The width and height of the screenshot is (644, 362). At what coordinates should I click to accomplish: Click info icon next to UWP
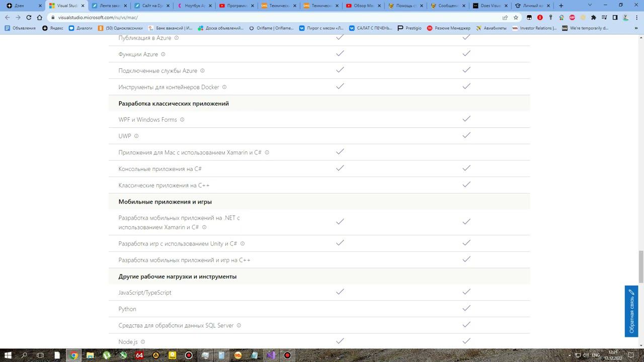[x=136, y=136]
